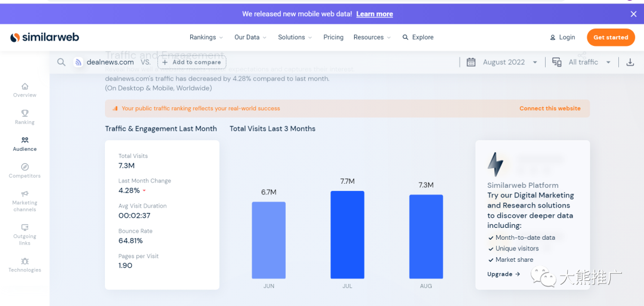
Task: Go to Ranking in the sidebar
Action: coord(25,113)
